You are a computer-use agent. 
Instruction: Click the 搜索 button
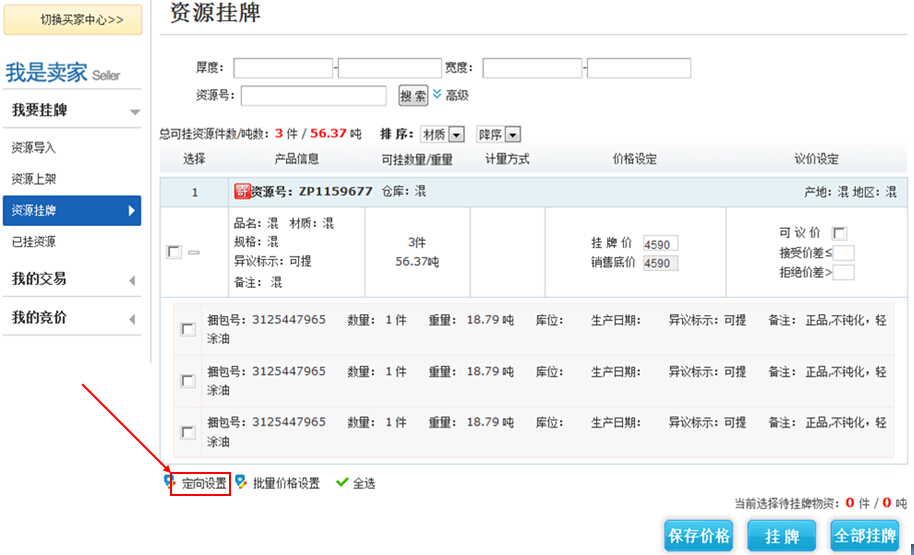[x=413, y=96]
